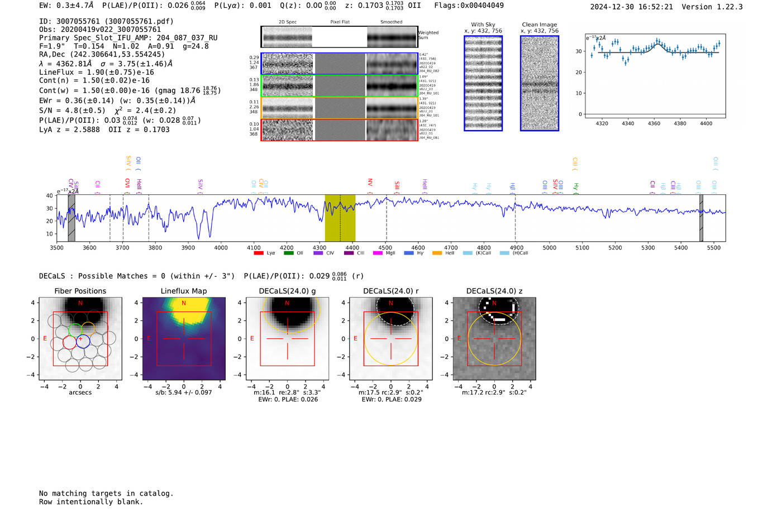Image resolution: width=782 pixels, height=532 pixels.
Task: Click the red Lyα legend swatch
Action: pyautogui.click(x=258, y=253)
